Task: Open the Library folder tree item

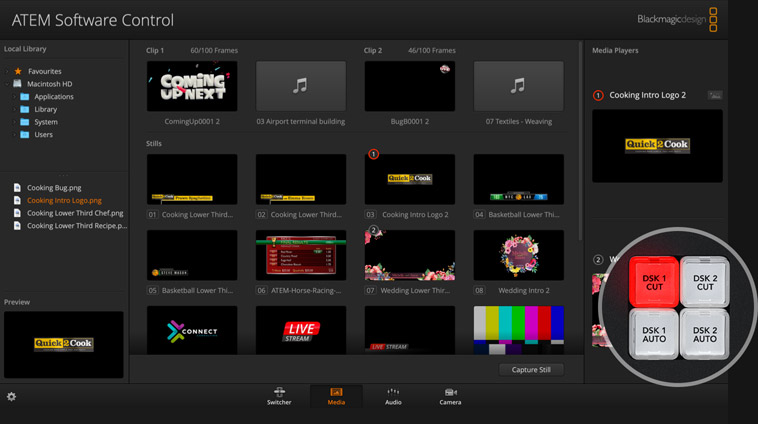Action: click(x=25, y=109)
